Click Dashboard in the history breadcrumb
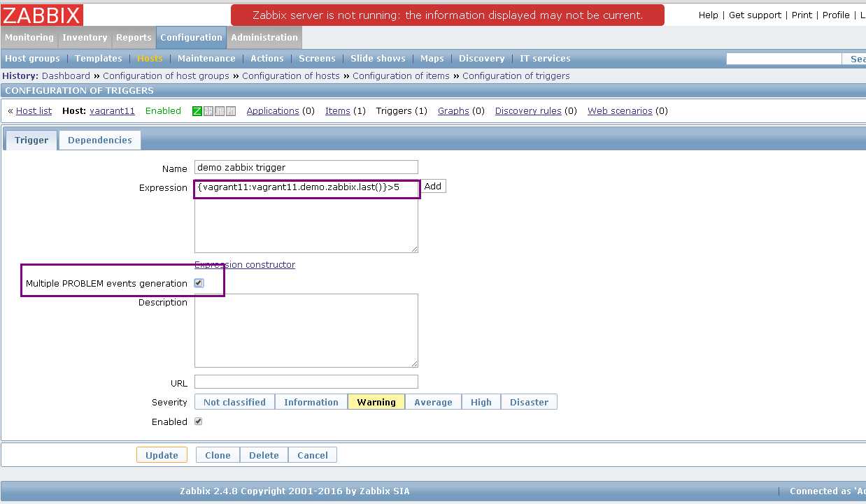866x504 pixels. tap(66, 75)
